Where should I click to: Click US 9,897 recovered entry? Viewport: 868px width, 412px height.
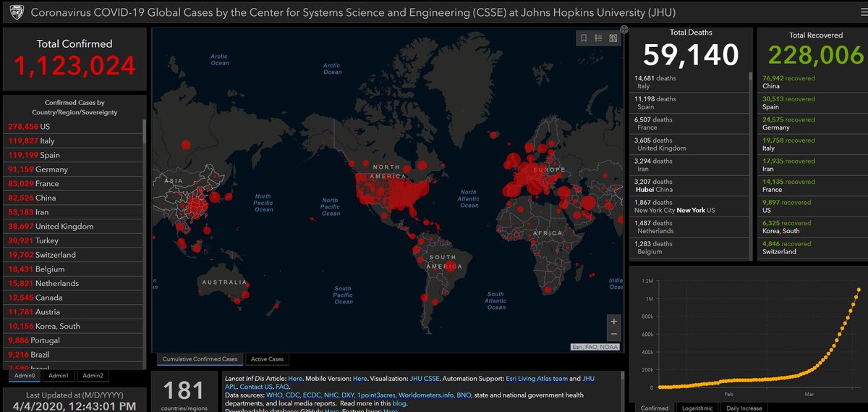(x=811, y=206)
